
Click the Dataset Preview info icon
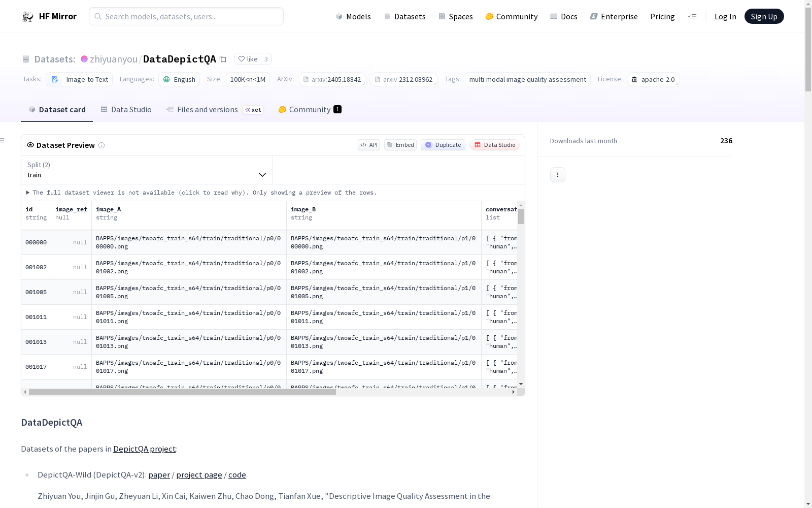101,145
